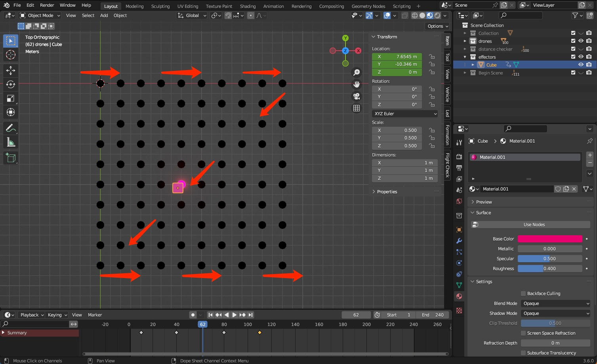Enable Screen Space Refraction checkbox

(x=523, y=333)
